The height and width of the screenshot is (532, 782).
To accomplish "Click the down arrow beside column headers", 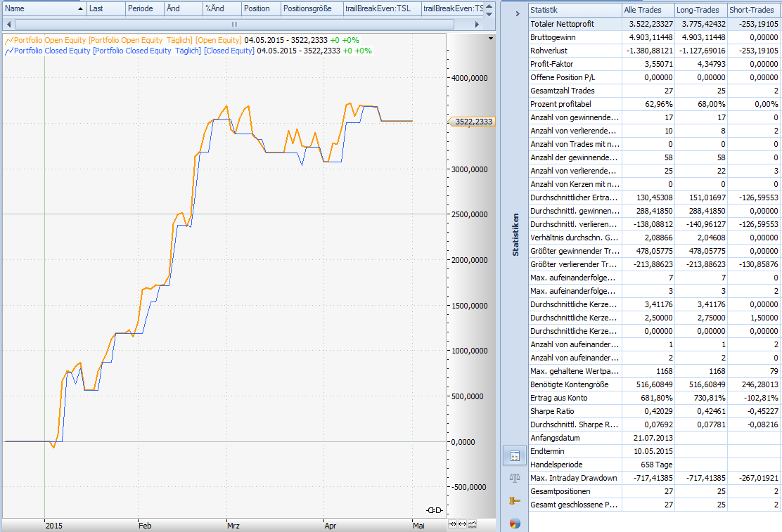I will (489, 14).
